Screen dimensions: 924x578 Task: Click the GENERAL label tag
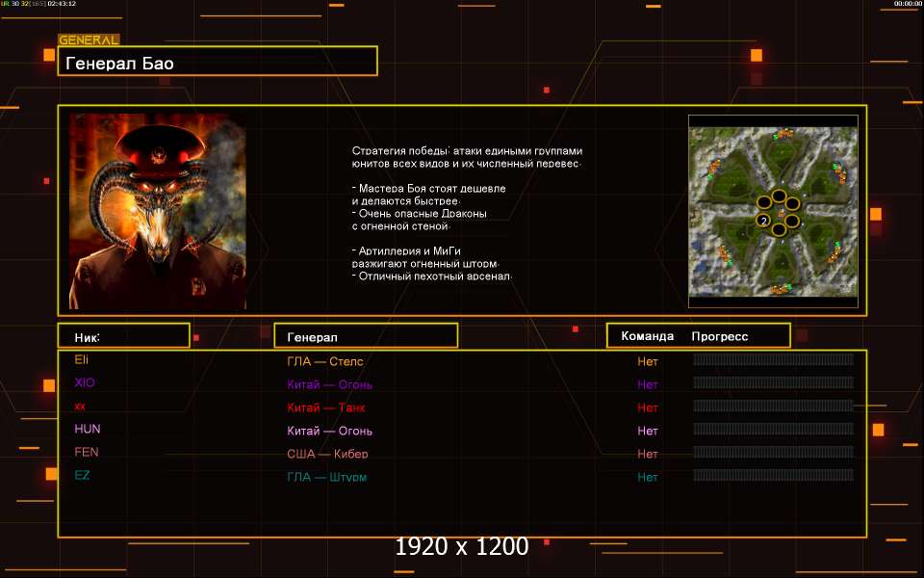tap(89, 40)
